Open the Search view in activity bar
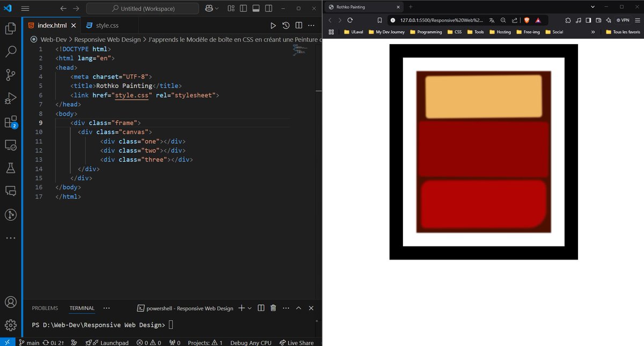Viewport: 644px width, 346px height. click(x=10, y=52)
